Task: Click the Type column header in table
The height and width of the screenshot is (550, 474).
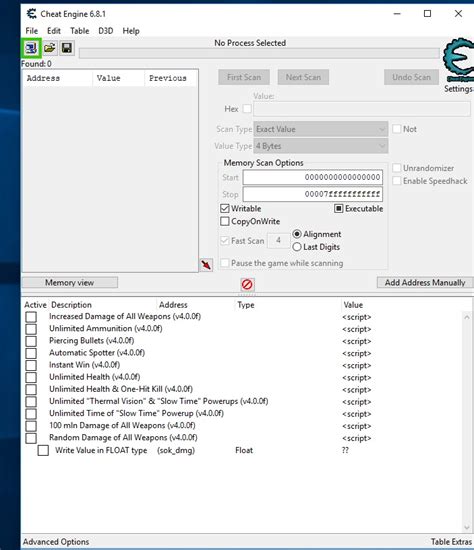Action: point(246,305)
